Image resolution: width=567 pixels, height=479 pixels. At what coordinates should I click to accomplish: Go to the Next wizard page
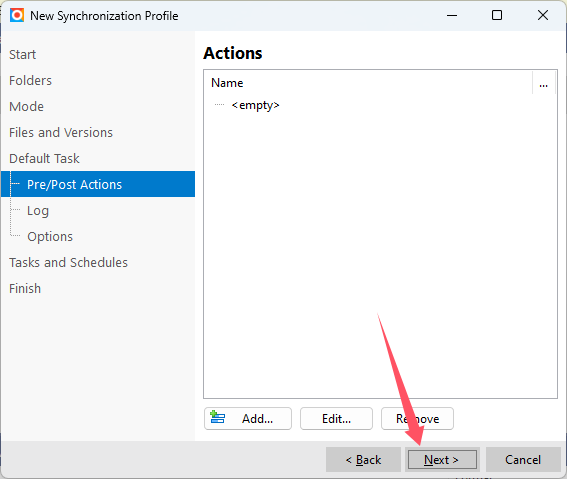[x=442, y=459]
